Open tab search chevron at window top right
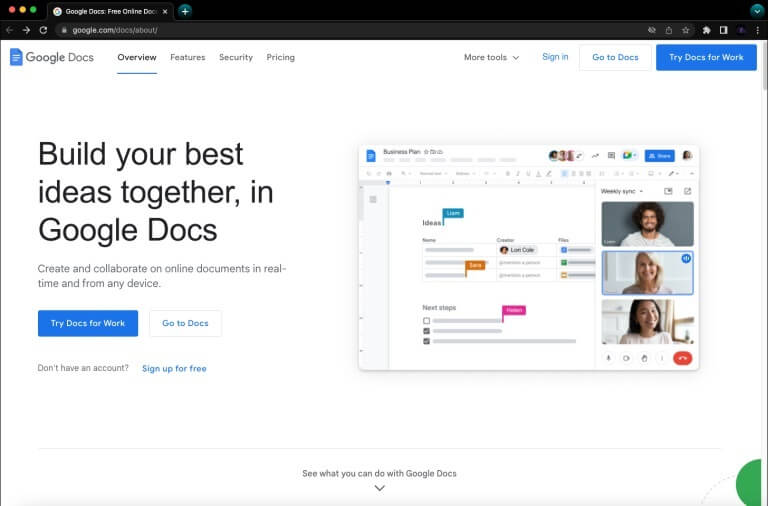Image resolution: width=768 pixels, height=506 pixels. [x=757, y=10]
